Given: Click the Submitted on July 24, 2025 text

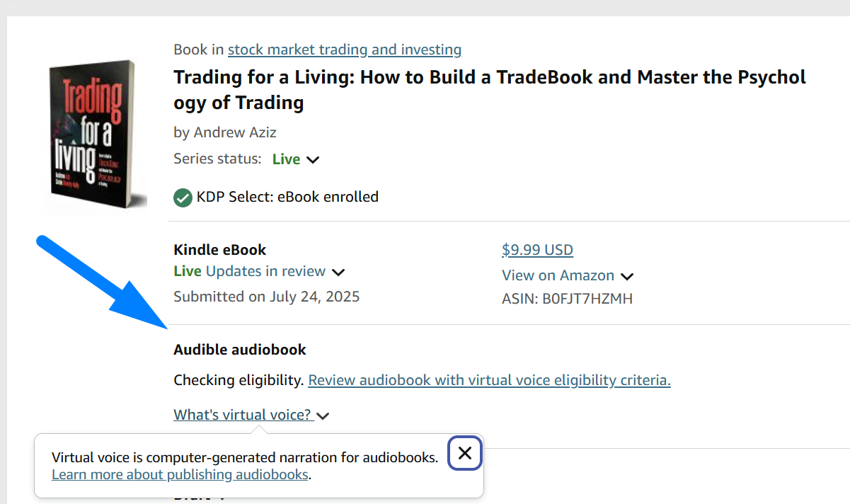Looking at the screenshot, I should (266, 297).
